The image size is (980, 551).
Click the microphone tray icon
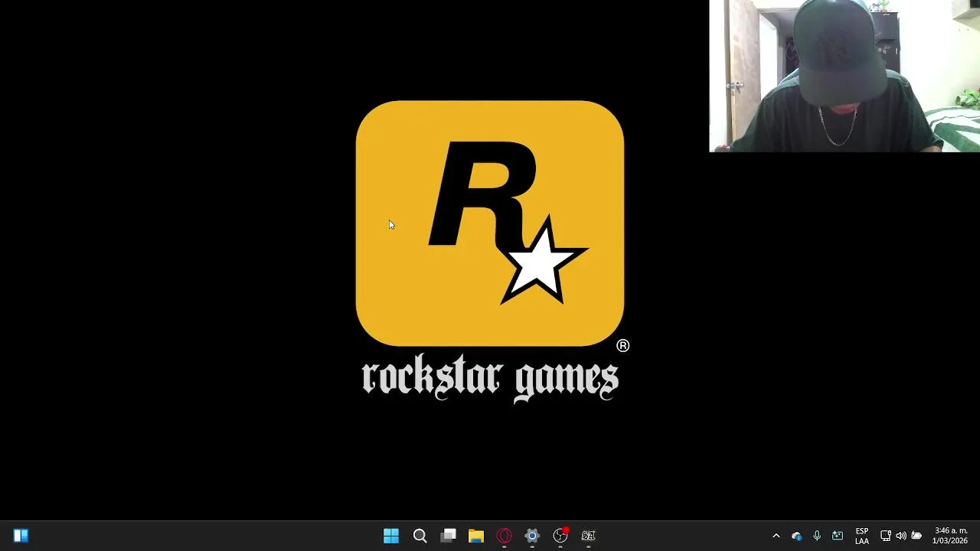(x=817, y=536)
